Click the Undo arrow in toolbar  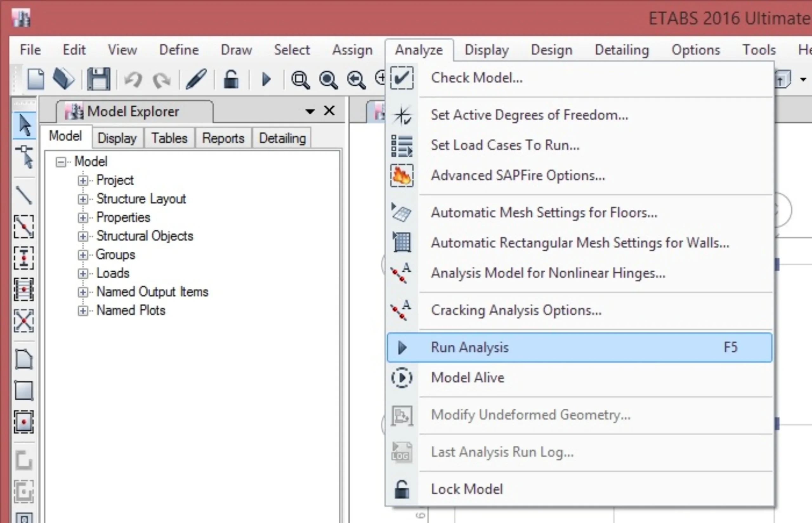(133, 80)
